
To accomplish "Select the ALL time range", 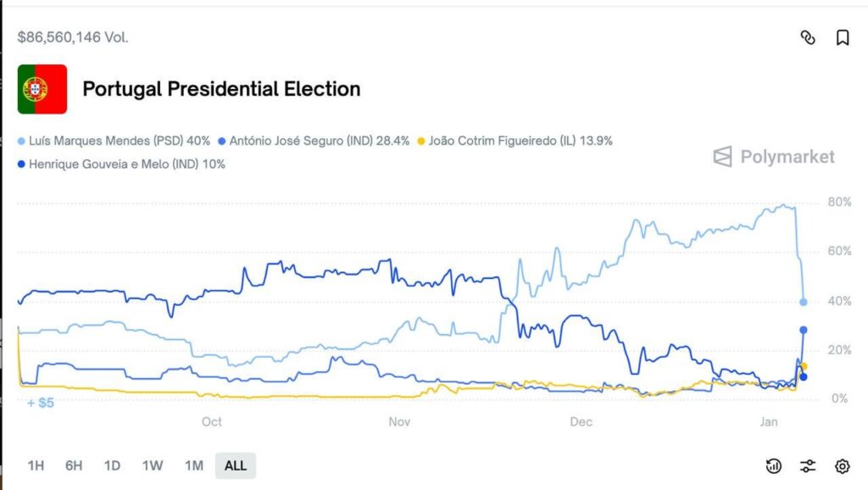I will [236, 465].
